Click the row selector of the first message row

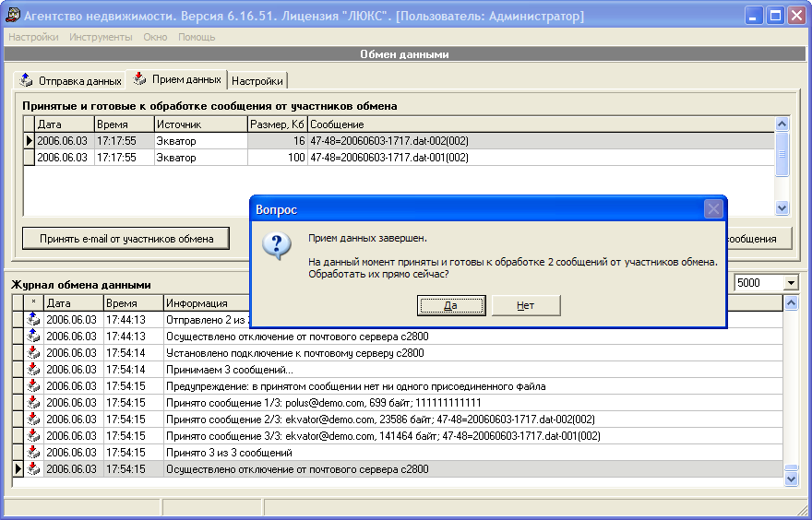[x=29, y=141]
